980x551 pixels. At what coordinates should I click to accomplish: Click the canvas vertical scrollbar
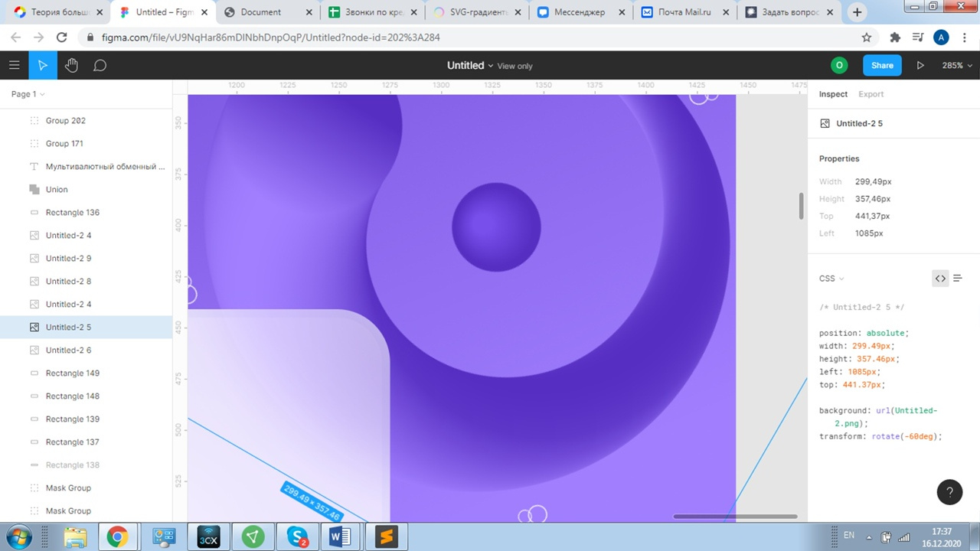pos(802,206)
